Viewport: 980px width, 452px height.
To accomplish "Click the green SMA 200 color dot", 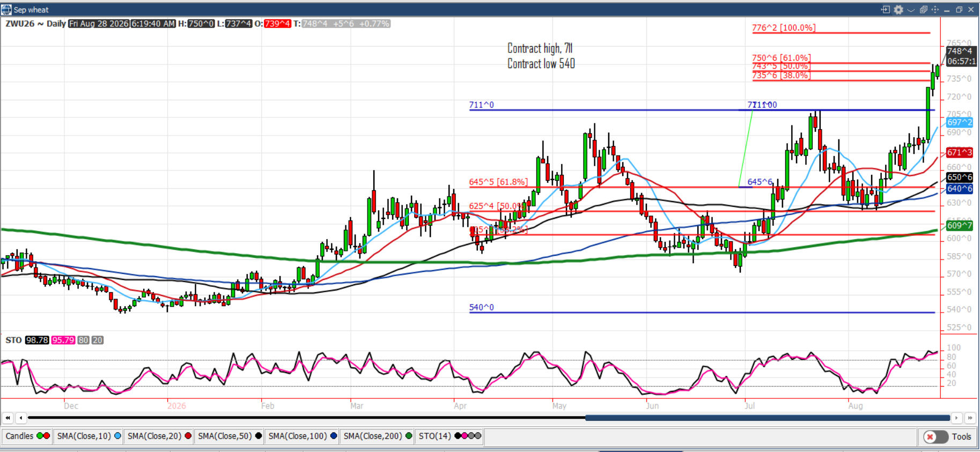I will coord(409,436).
